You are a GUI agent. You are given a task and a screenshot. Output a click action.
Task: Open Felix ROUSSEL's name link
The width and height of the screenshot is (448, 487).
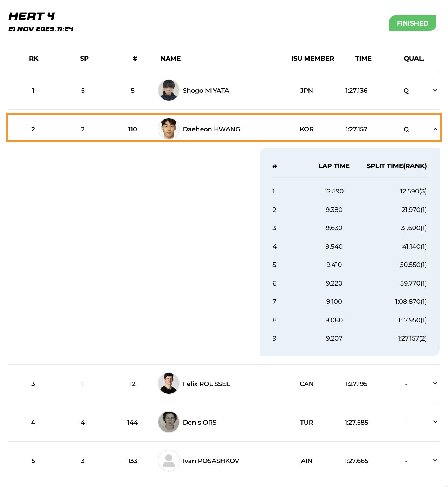pos(206,384)
